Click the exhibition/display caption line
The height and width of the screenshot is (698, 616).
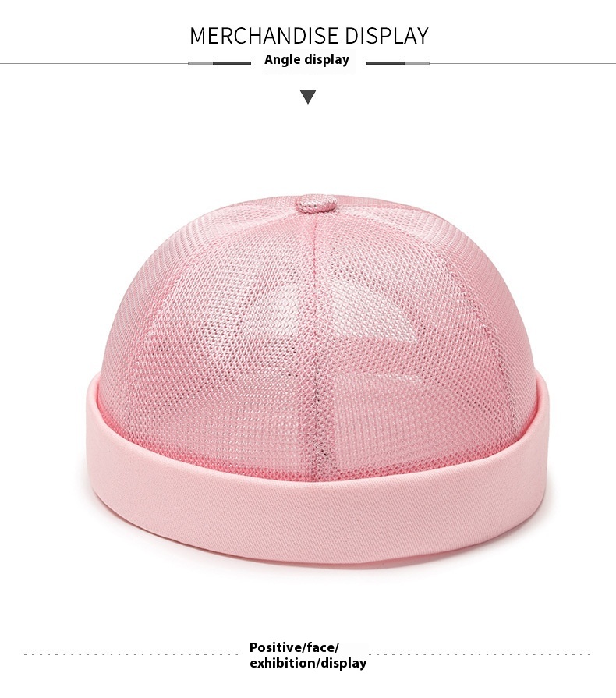click(308, 663)
